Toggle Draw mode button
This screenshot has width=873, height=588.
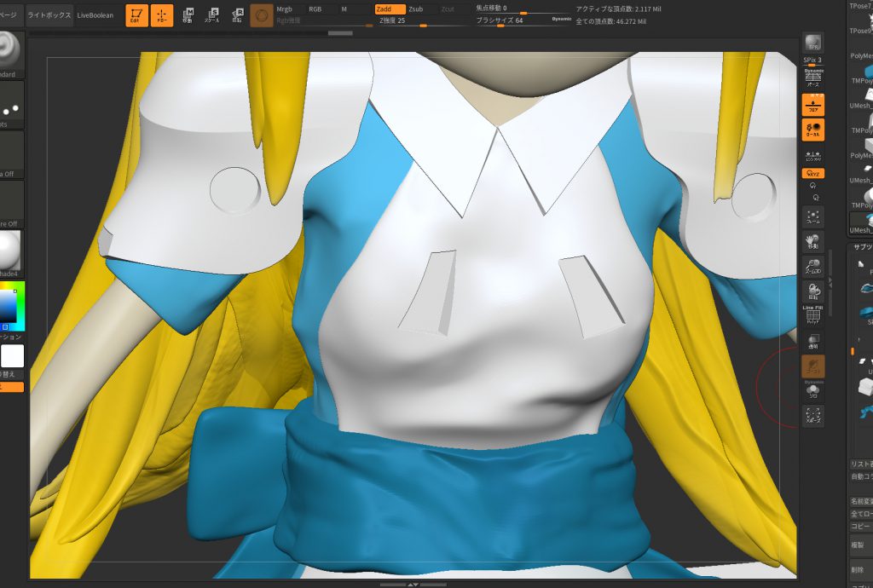[x=162, y=15]
